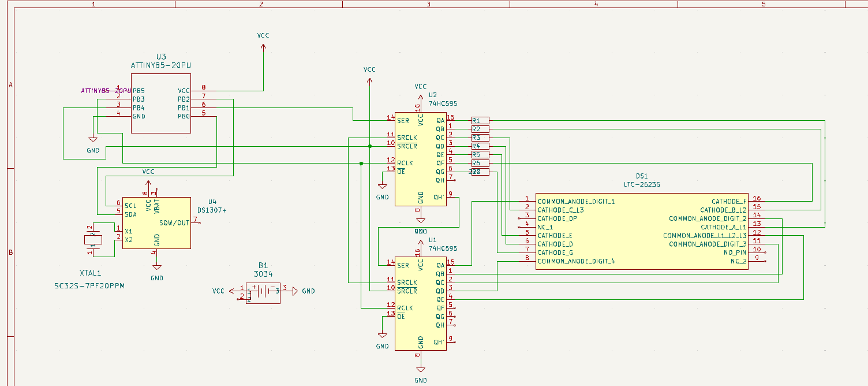The width and height of the screenshot is (868, 386).
Task: Select resistor R4
Action: click(x=480, y=146)
